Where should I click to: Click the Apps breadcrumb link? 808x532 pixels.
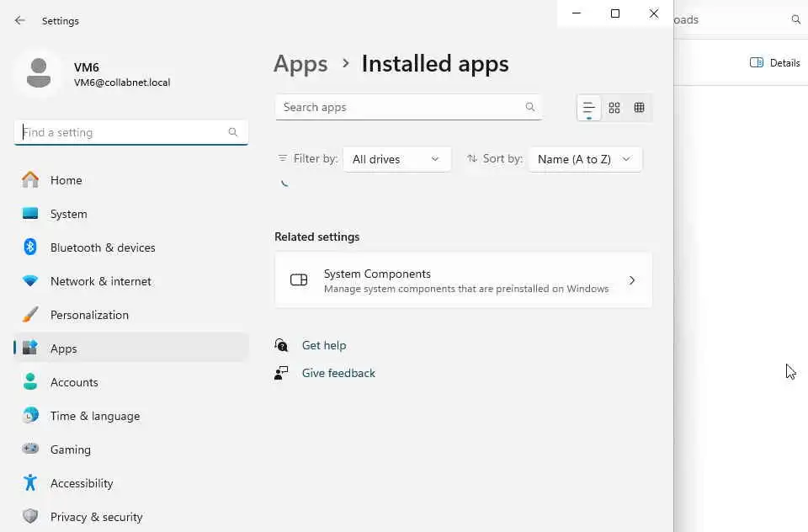(x=300, y=64)
